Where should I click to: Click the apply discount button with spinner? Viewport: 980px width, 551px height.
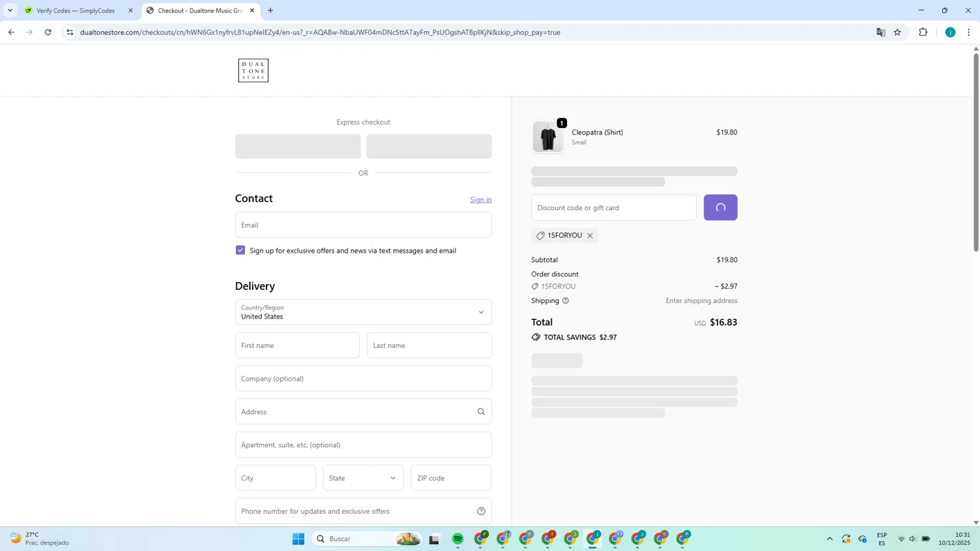click(721, 208)
